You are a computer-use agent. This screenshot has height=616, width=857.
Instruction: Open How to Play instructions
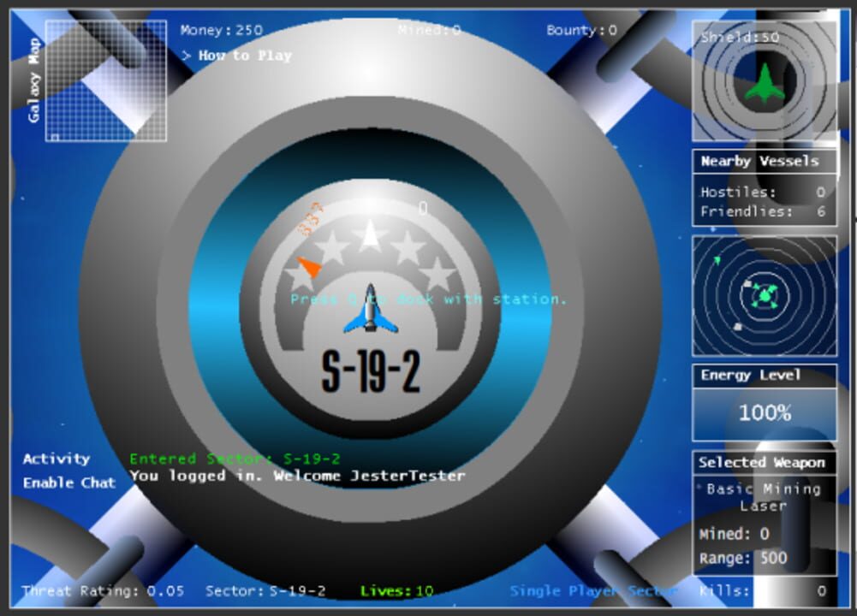[x=242, y=55]
